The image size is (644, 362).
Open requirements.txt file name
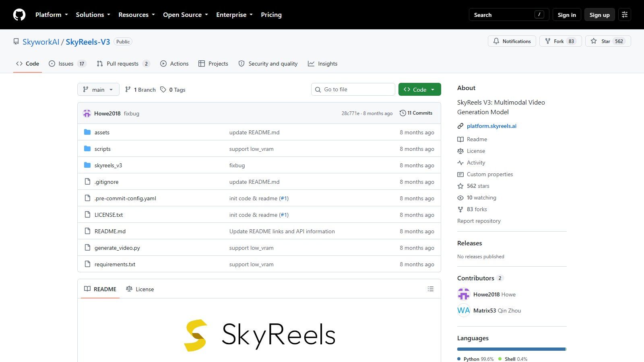(x=115, y=264)
